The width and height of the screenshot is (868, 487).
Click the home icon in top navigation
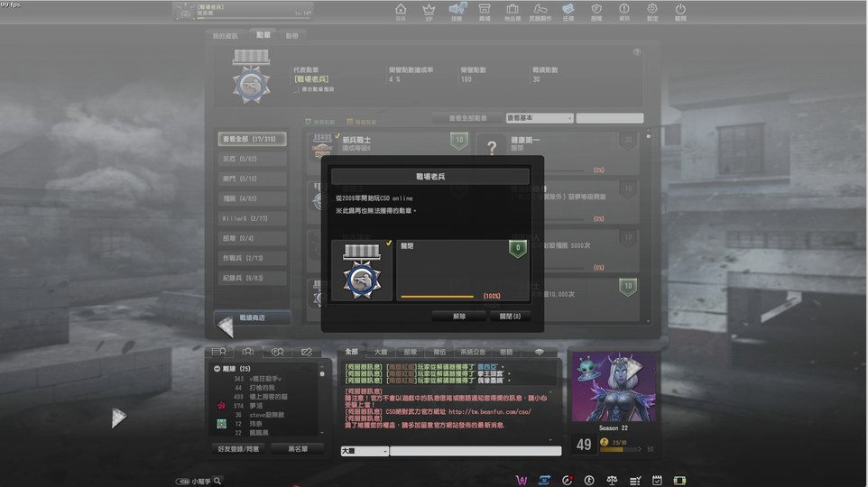[401, 9]
